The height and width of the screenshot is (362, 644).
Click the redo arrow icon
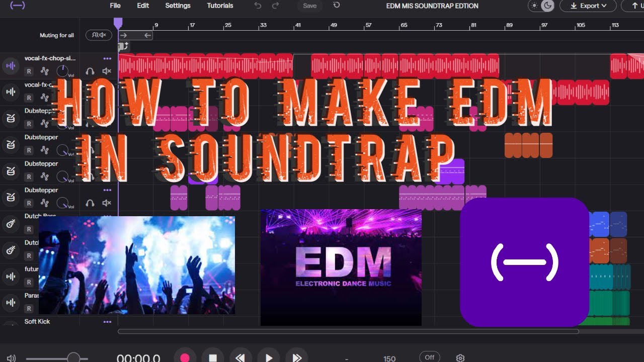click(x=275, y=6)
